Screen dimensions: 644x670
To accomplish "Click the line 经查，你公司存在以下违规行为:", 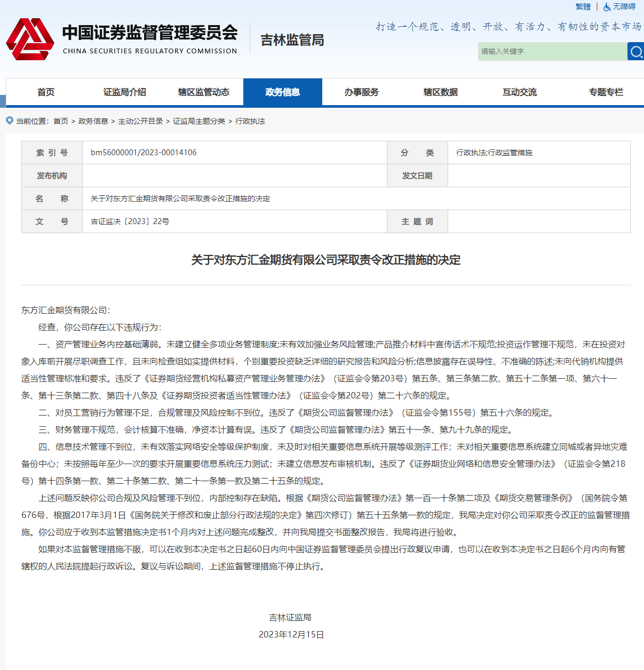I will click(100, 328).
